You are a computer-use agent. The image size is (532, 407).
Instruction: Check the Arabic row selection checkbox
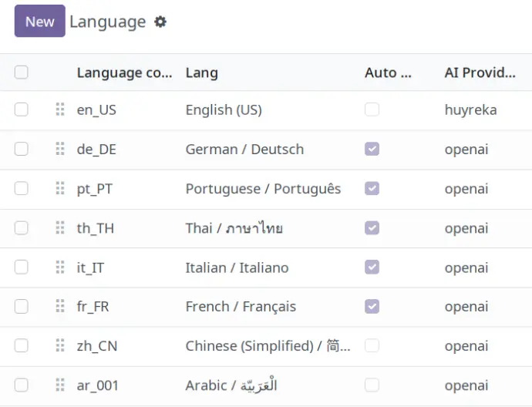pyautogui.click(x=22, y=385)
